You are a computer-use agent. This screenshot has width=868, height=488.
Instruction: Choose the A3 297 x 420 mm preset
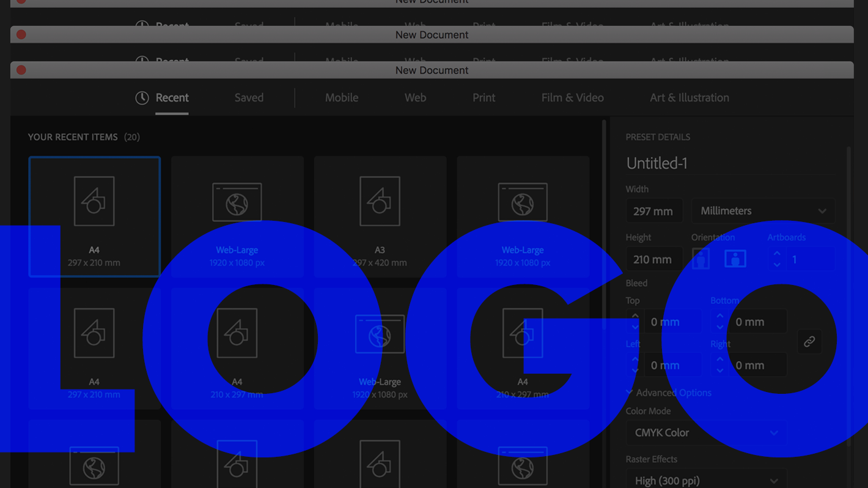click(x=380, y=216)
